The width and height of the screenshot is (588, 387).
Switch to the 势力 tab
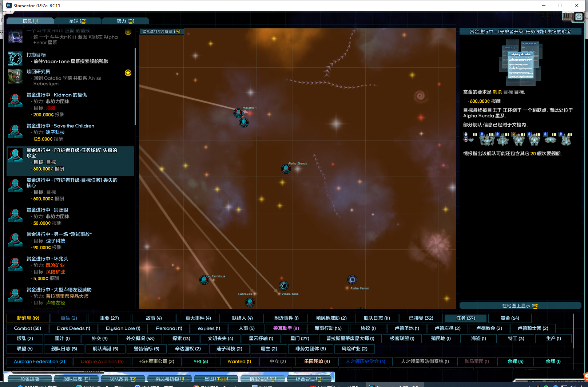125,21
